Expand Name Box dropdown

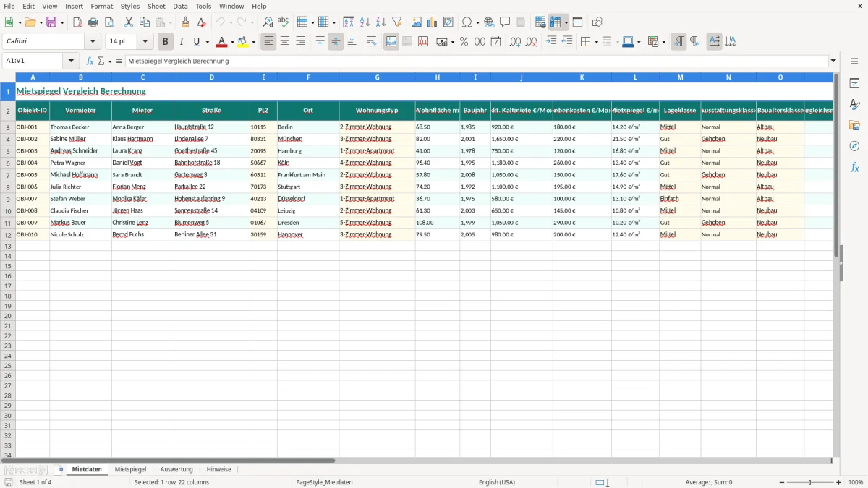[71, 61]
